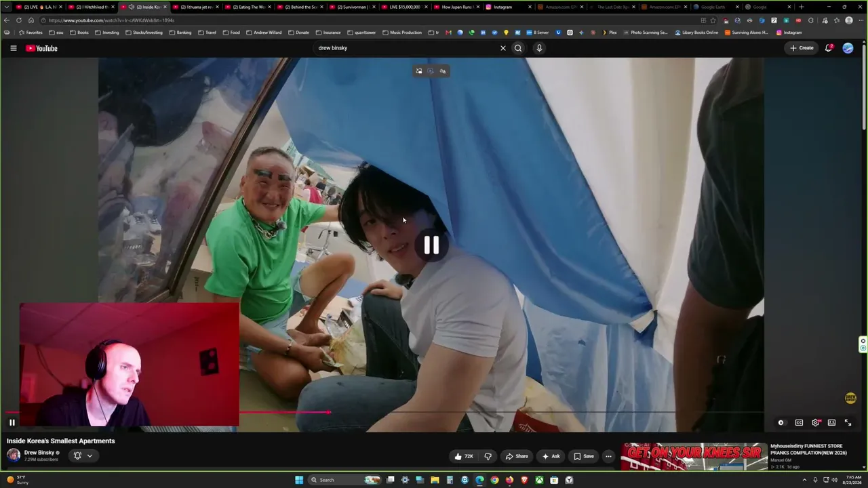Save the video to a playlist
Screen dimensions: 868x488
584,456
